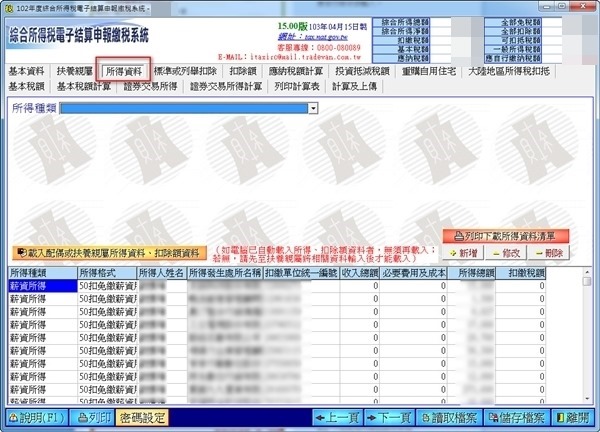
Task: Click the 所得總額 column header
Action: (x=471, y=273)
